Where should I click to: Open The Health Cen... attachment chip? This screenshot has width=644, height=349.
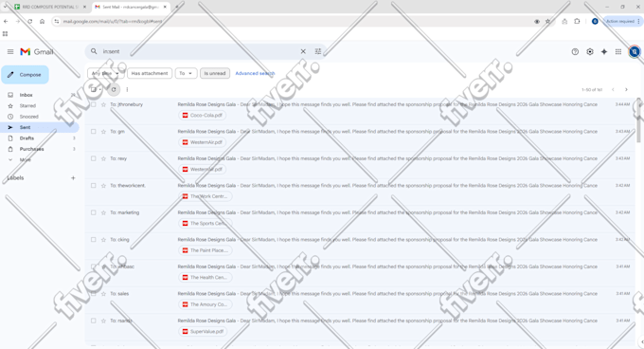(x=205, y=278)
